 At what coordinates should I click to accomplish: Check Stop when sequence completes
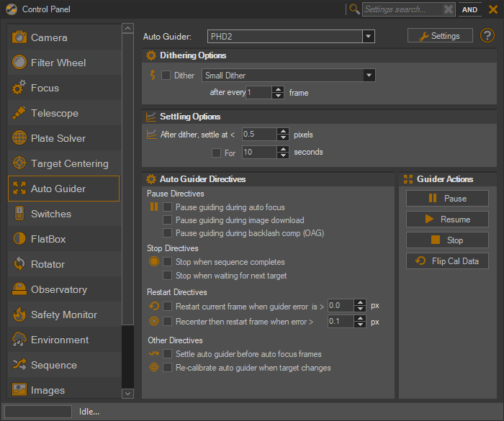[167, 262]
